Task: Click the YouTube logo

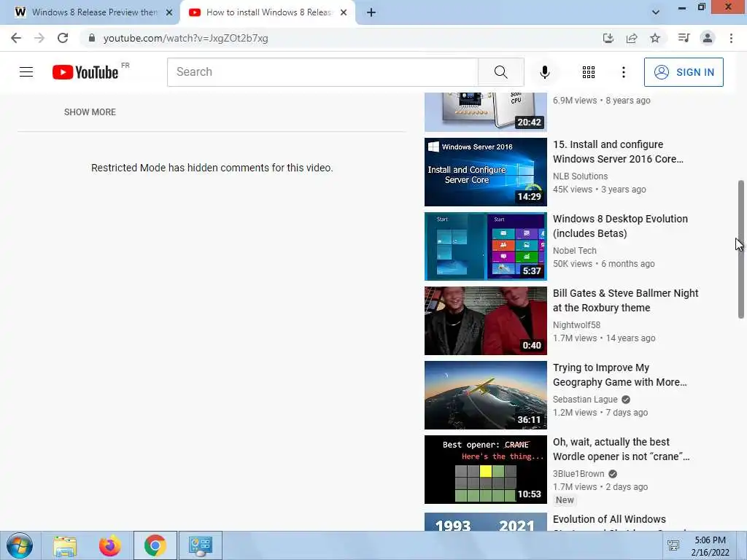Action: (x=85, y=72)
